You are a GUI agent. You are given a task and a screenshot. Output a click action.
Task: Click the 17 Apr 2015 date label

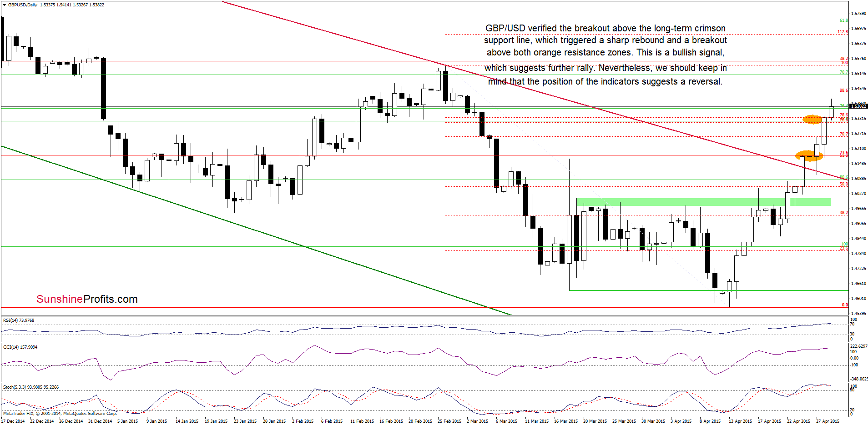pos(770,421)
